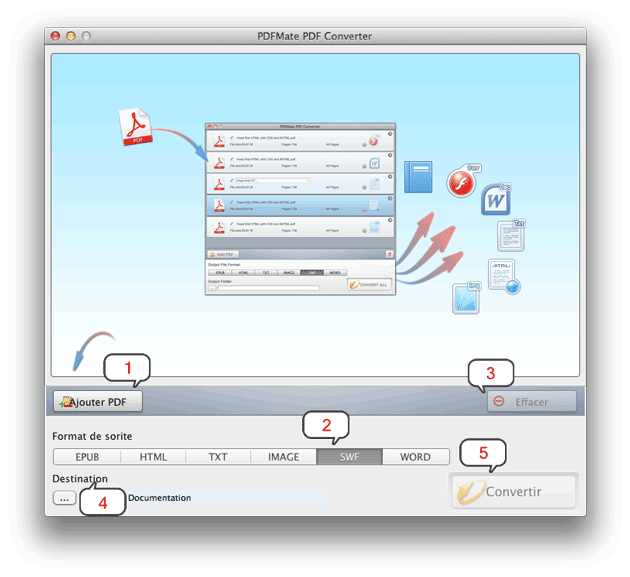This screenshot has height=577, width=630.
Task: Click the JPG image icon in the illustration
Action: coord(468,299)
